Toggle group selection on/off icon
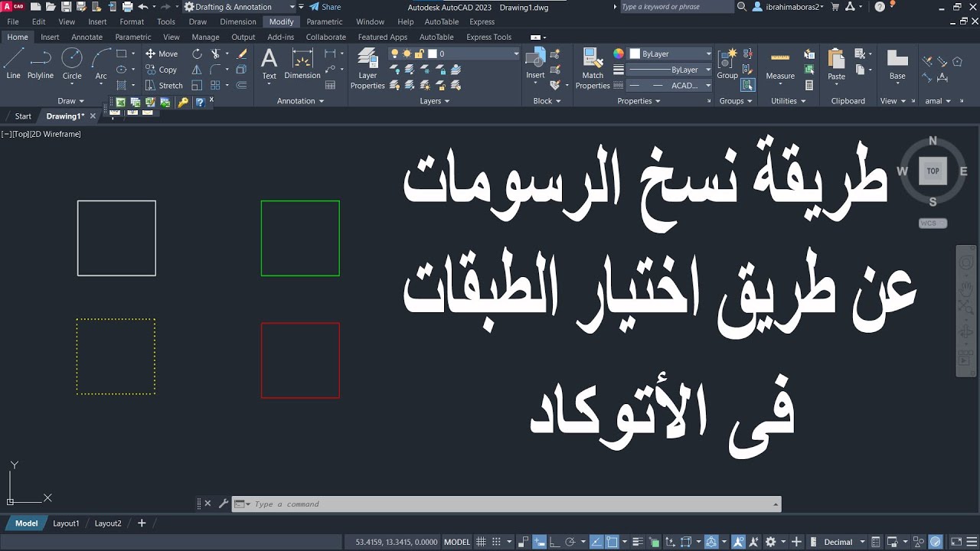The image size is (980, 551). [748, 86]
